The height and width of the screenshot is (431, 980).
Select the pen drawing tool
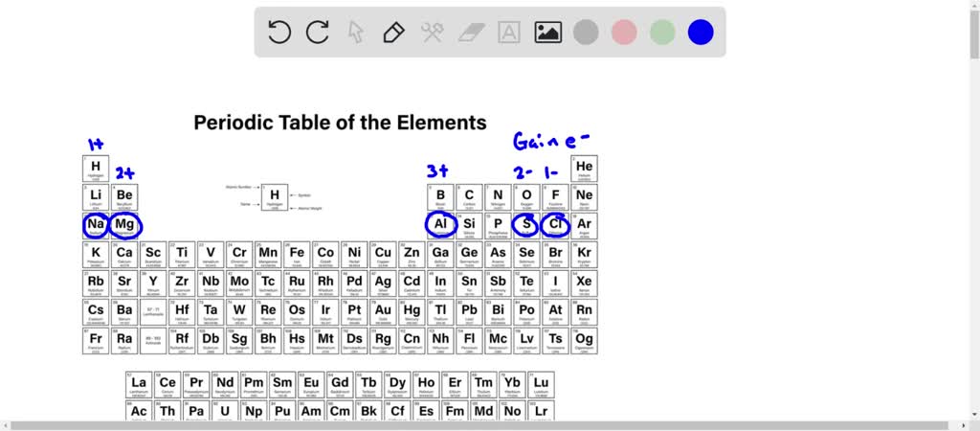pos(393,33)
